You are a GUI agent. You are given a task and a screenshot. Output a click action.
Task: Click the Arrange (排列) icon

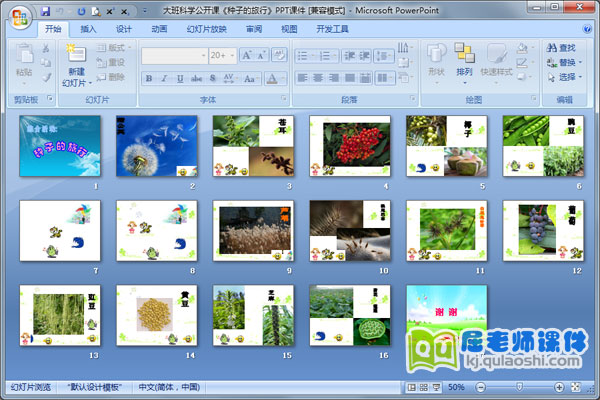(464, 53)
